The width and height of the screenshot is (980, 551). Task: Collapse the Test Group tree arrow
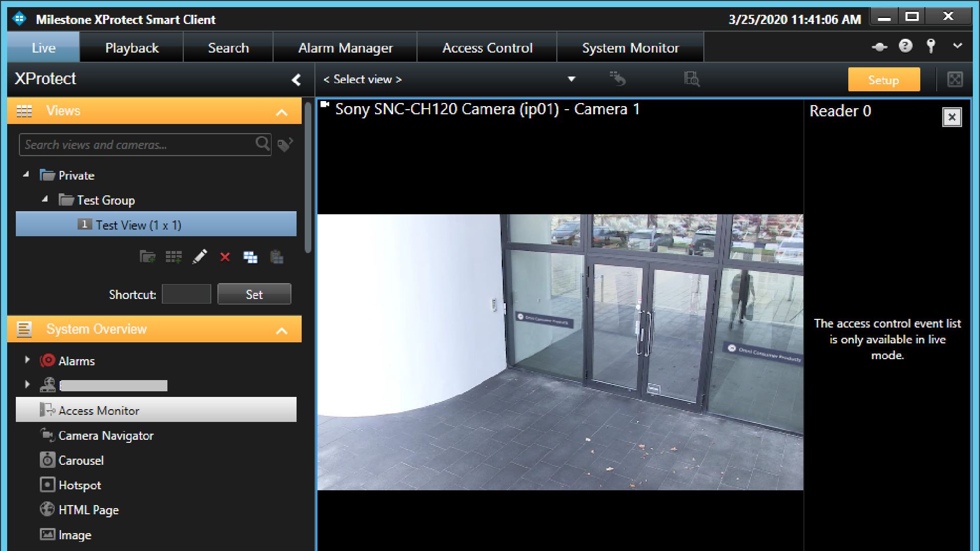click(x=45, y=199)
